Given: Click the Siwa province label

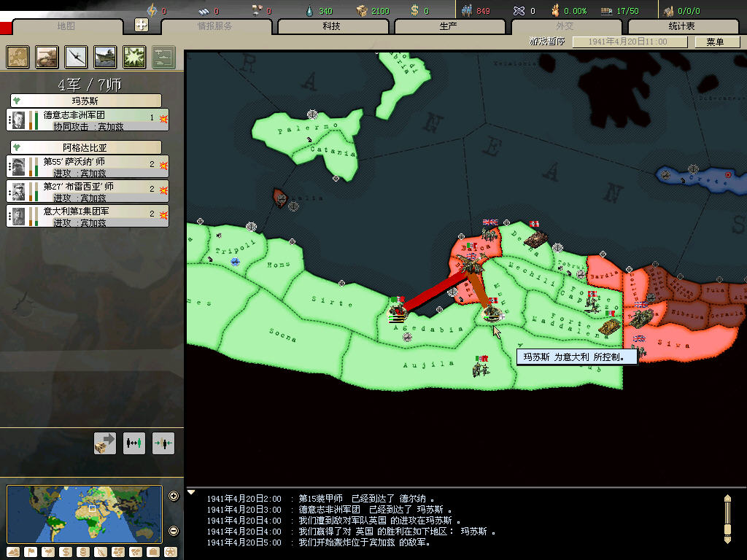Looking at the screenshot, I should tap(673, 343).
